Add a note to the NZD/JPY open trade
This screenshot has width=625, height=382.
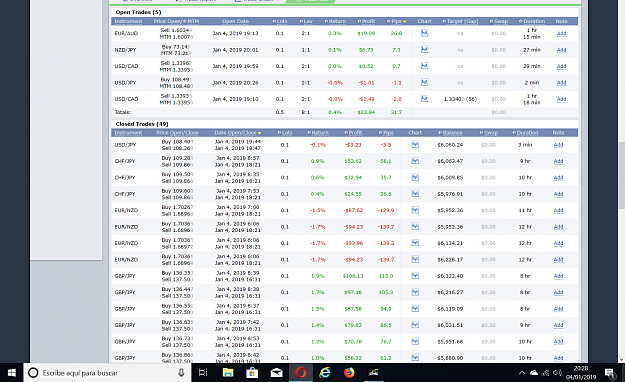(561, 49)
